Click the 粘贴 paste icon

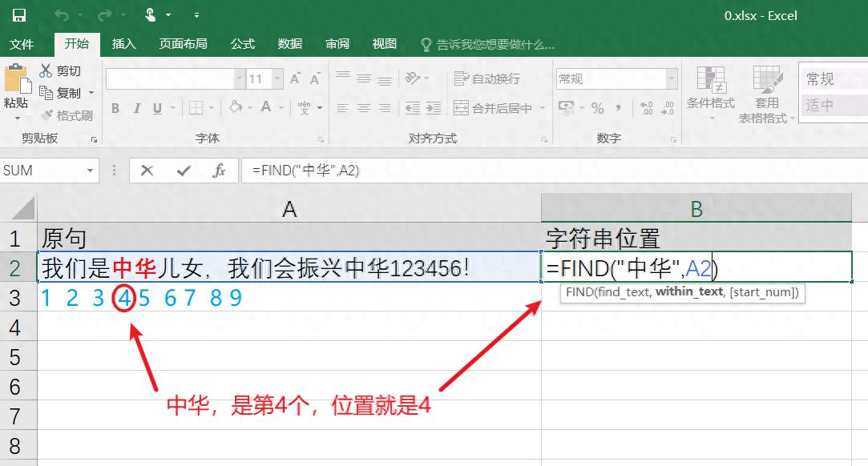click(17, 78)
